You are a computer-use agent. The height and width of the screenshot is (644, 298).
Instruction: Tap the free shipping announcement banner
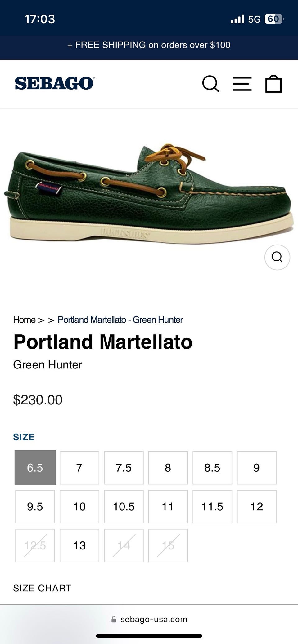pos(149,45)
